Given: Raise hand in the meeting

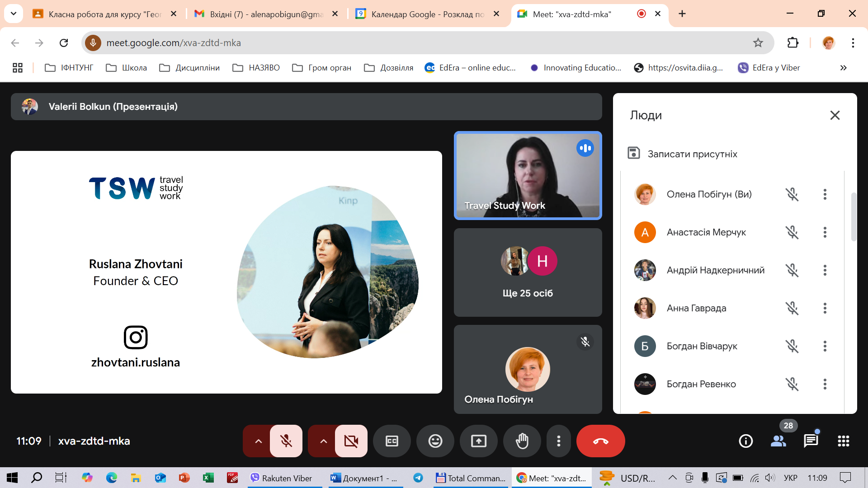Looking at the screenshot, I should tap(522, 441).
